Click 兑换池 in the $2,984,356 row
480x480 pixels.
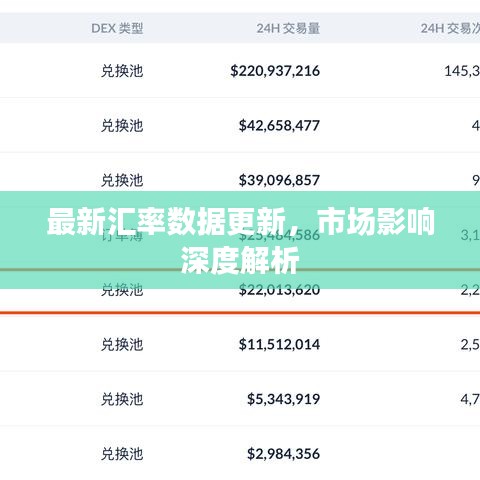click(122, 454)
